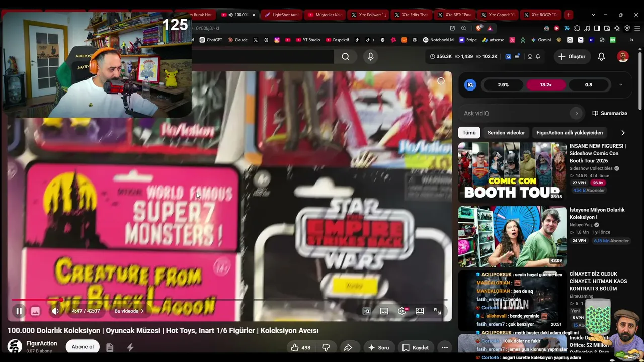Subscribe with the 'Abone ol' button
644x362 pixels.
(x=83, y=347)
